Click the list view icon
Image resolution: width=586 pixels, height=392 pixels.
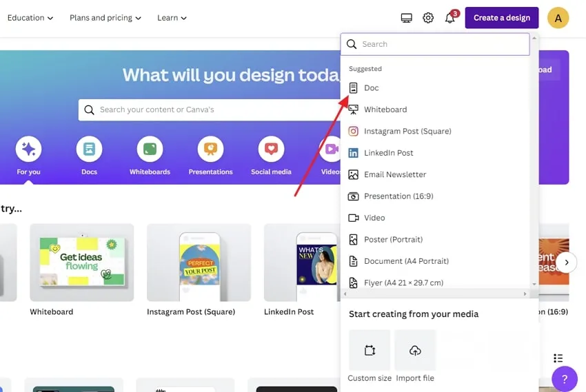(558, 358)
